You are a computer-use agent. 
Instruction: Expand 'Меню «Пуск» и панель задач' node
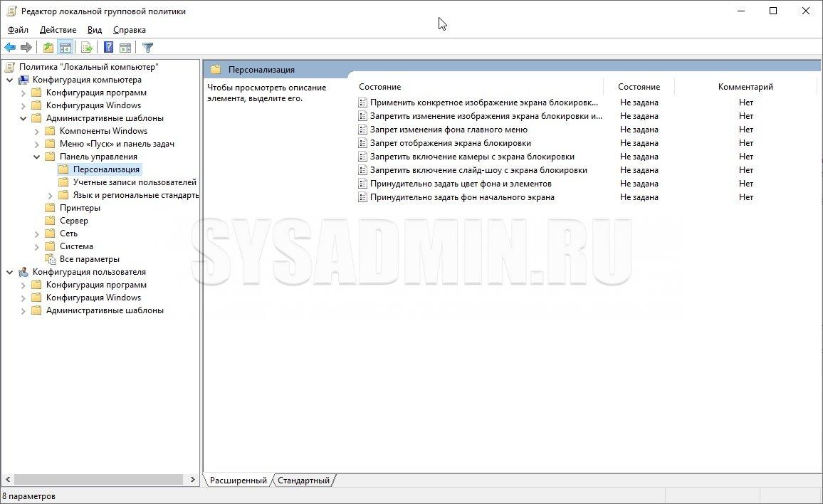[37, 144]
